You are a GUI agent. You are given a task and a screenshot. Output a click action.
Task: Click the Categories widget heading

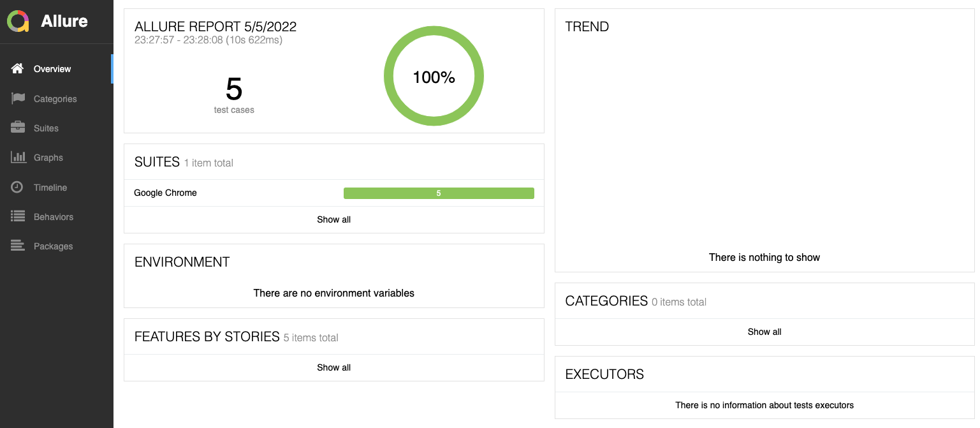pos(606,301)
